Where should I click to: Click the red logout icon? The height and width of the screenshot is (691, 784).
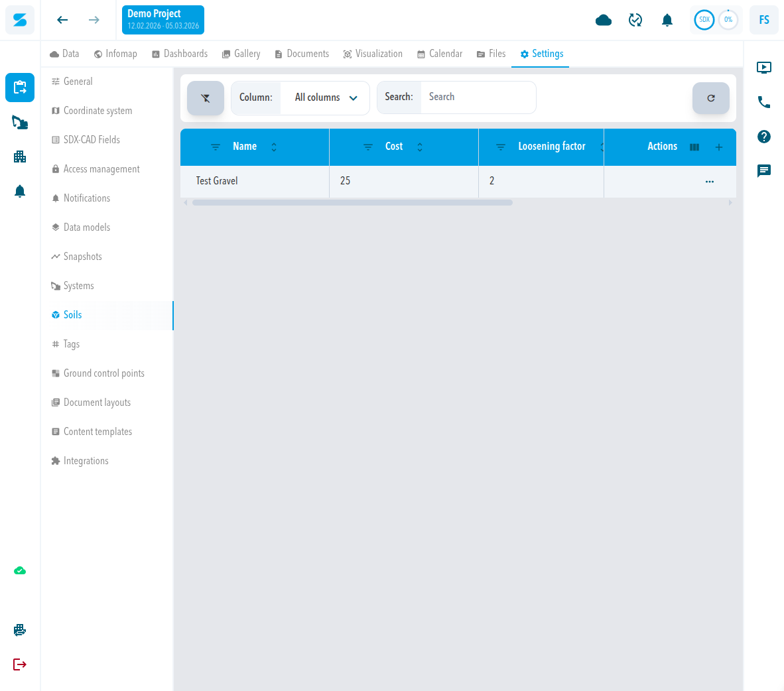coord(20,664)
